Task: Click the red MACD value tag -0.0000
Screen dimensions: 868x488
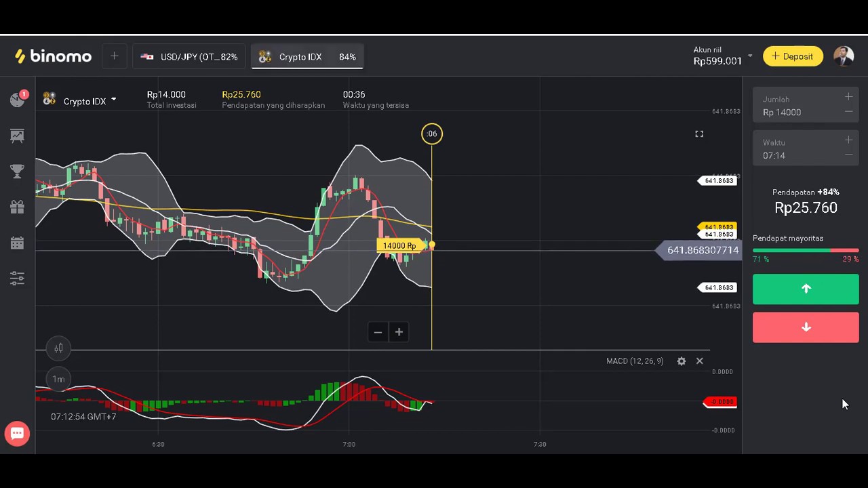Action: [x=720, y=402]
